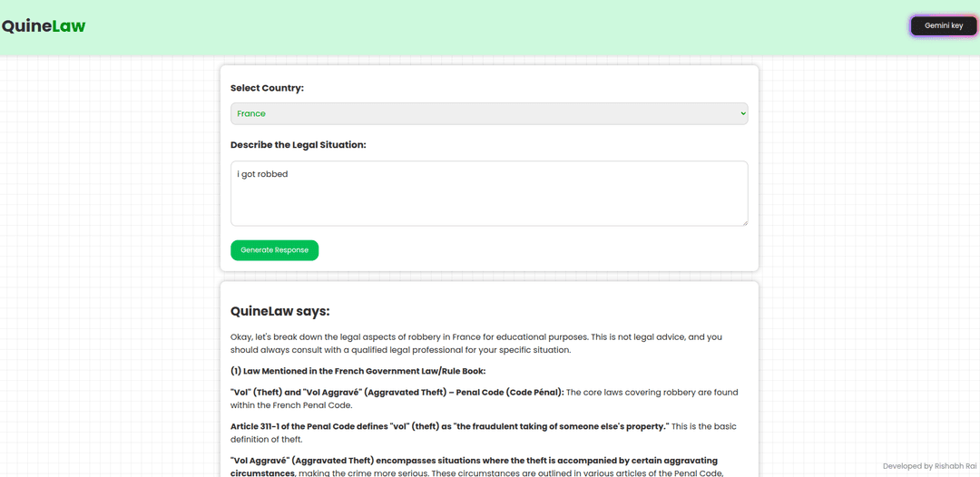Click the 'Select Country:' label
The image size is (980, 477).
267,88
